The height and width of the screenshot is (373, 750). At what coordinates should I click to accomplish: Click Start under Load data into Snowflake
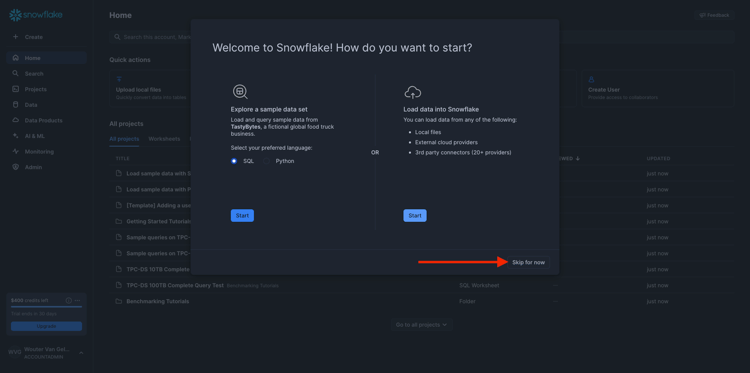pyautogui.click(x=415, y=216)
